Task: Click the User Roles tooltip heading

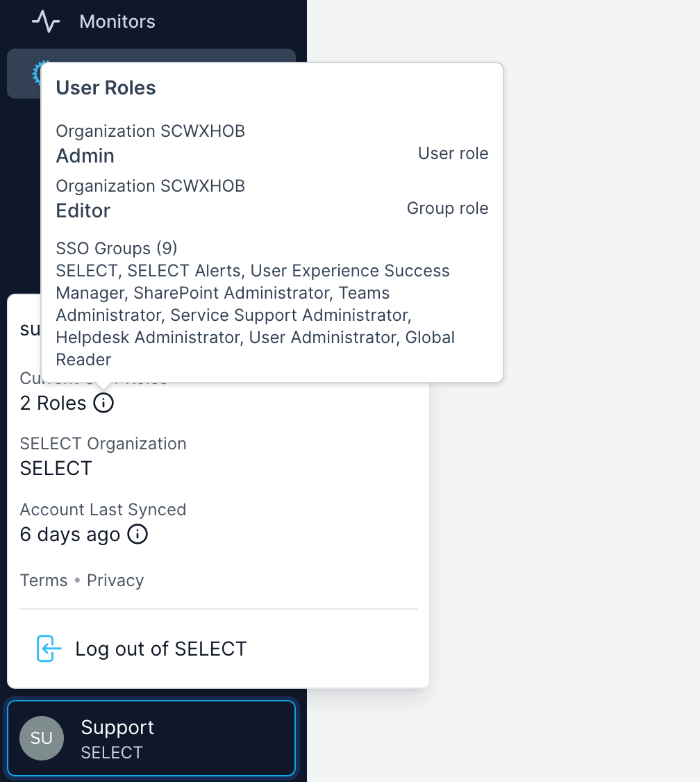Action: click(x=106, y=88)
